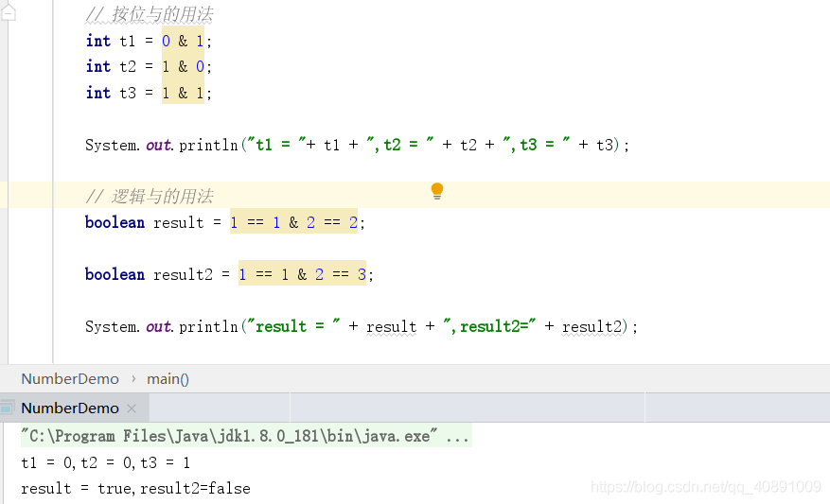Click NumberDemo in the breadcrumb bar
This screenshot has height=504, width=830.
(x=70, y=379)
